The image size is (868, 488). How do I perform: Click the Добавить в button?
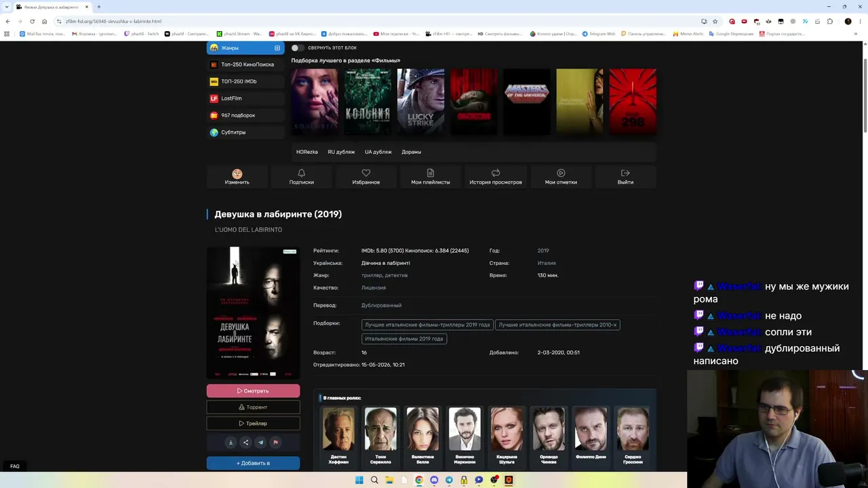click(x=253, y=463)
